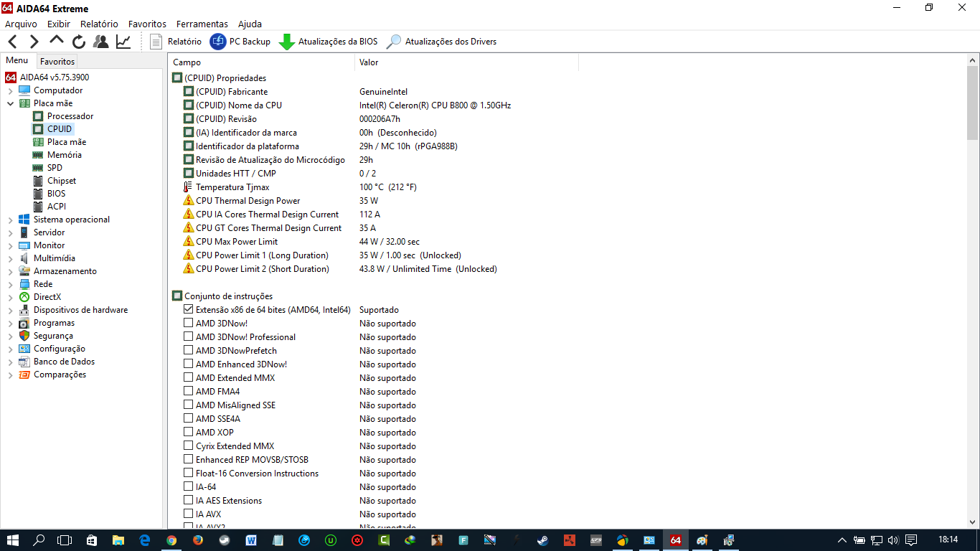Click the Back navigation arrow

click(13, 42)
